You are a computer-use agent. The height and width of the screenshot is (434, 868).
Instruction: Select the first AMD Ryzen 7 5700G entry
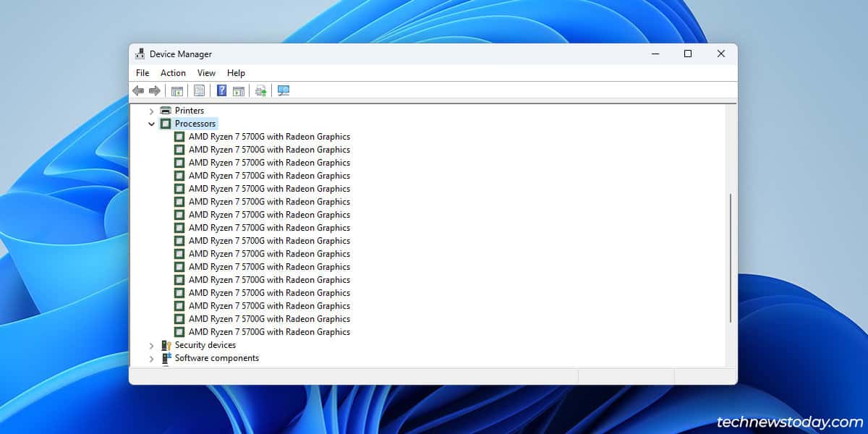[268, 136]
